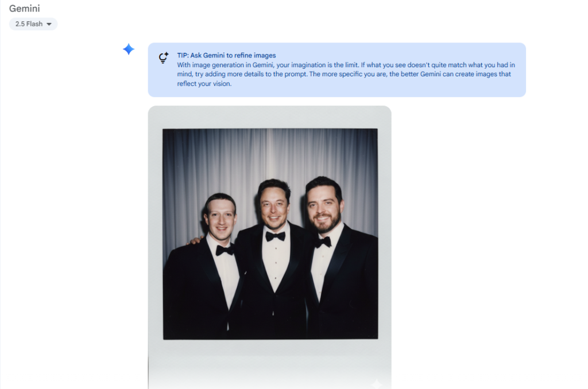Click the right man's bow tie
The width and height of the screenshot is (588, 389).
(323, 242)
